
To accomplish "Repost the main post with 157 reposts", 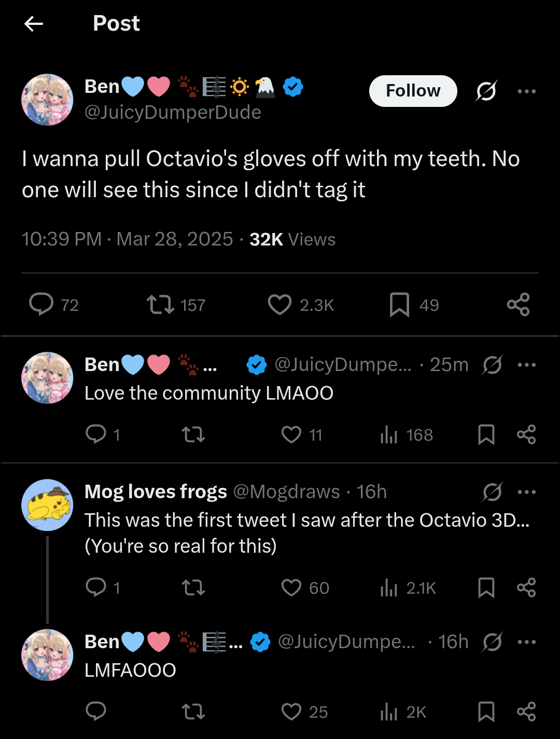I will pos(160,305).
